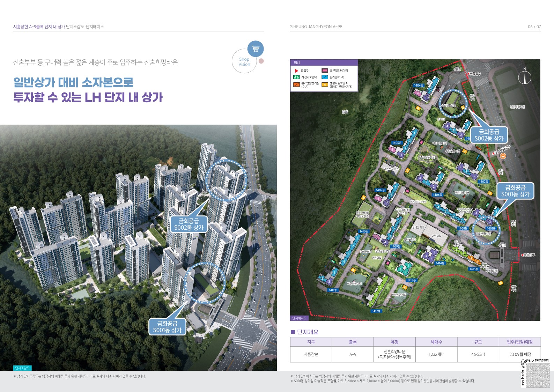Image resolution: width=554 pixels, height=392 pixels.
Task: Click the '1407동' building label
Action: coord(381,190)
